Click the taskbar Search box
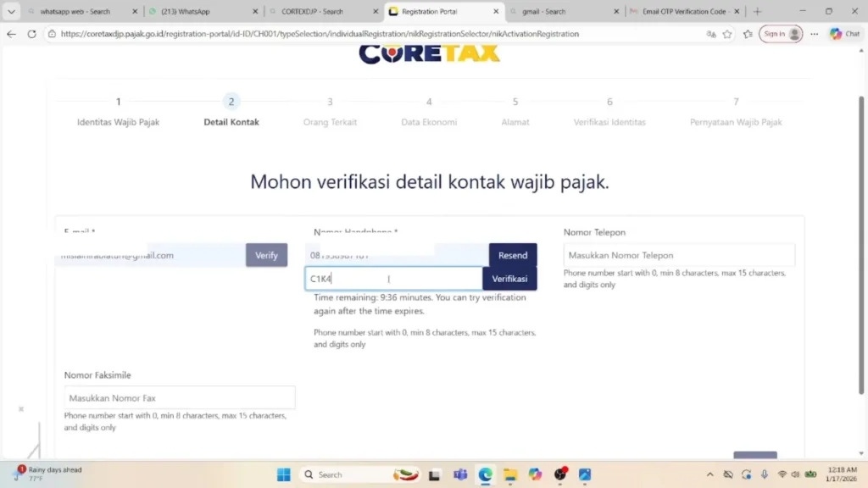The image size is (868, 488). (360, 474)
